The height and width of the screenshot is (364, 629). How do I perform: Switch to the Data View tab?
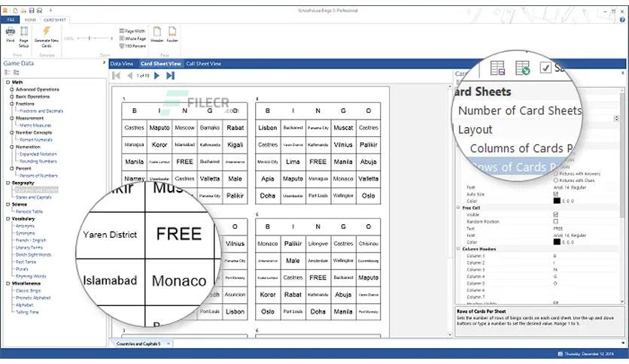tap(122, 63)
